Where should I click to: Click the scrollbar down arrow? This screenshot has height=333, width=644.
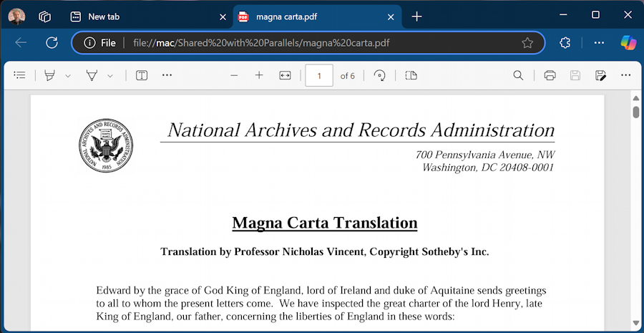[x=636, y=324]
